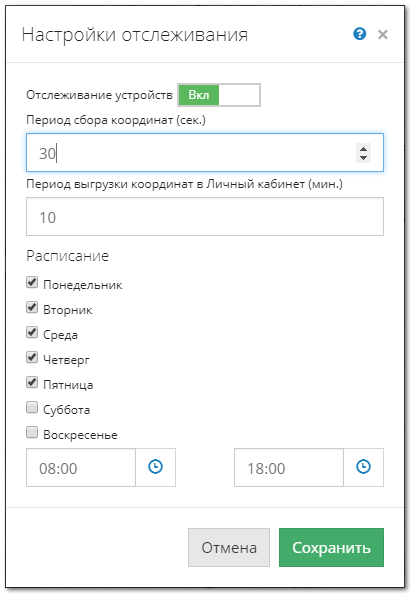Image resolution: width=414 pixels, height=597 pixels.
Task: Uncheck the Четверг checkbox
Action: tap(32, 358)
